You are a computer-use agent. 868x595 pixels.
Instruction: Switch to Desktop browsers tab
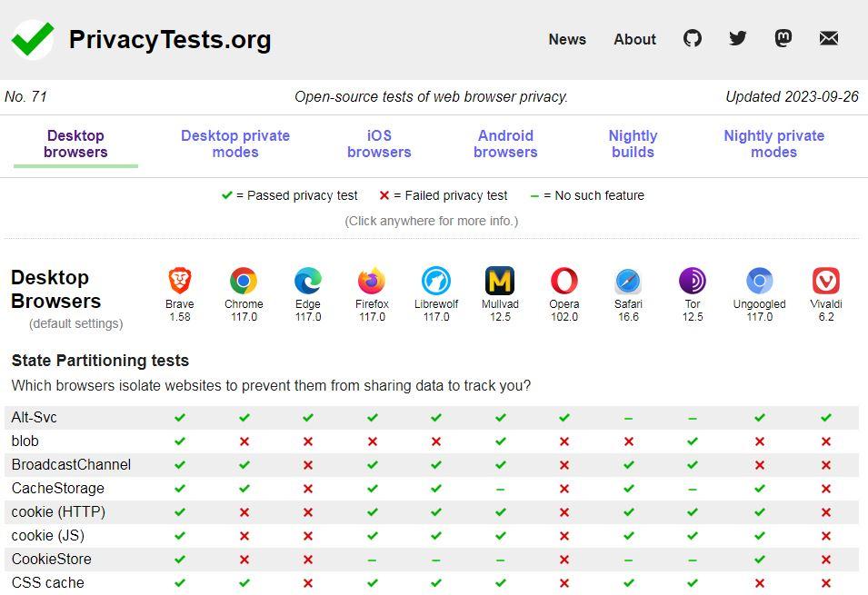(75, 144)
